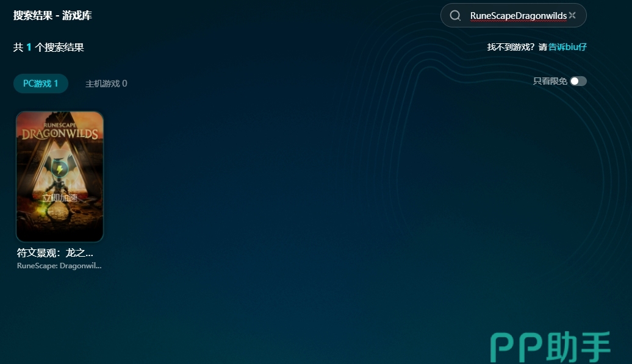Click the highlighted number 1 in result count

click(29, 47)
